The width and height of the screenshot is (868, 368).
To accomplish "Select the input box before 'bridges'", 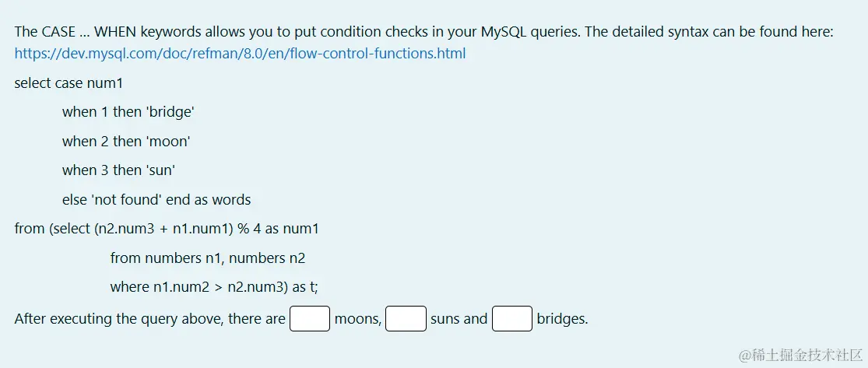I will pyautogui.click(x=512, y=319).
